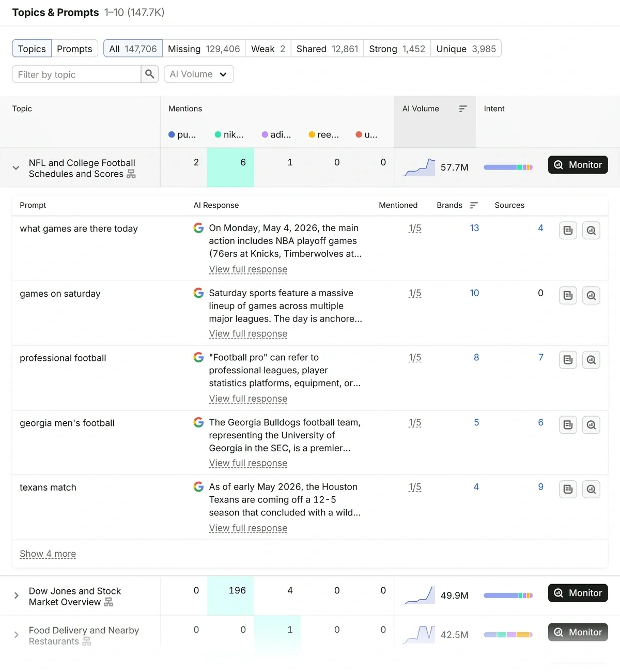620x672 pixels.
Task: Click the 10 brands count for 'games on saturday'
Action: pos(474,293)
